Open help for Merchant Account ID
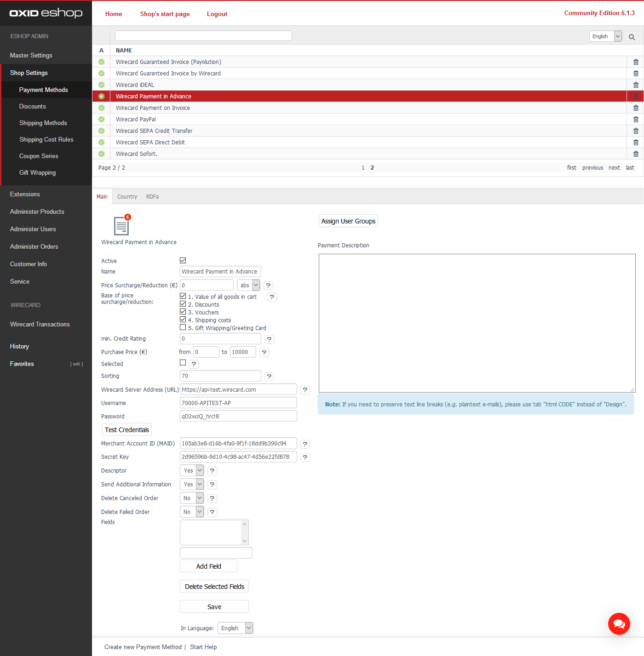The image size is (644, 656). [305, 444]
